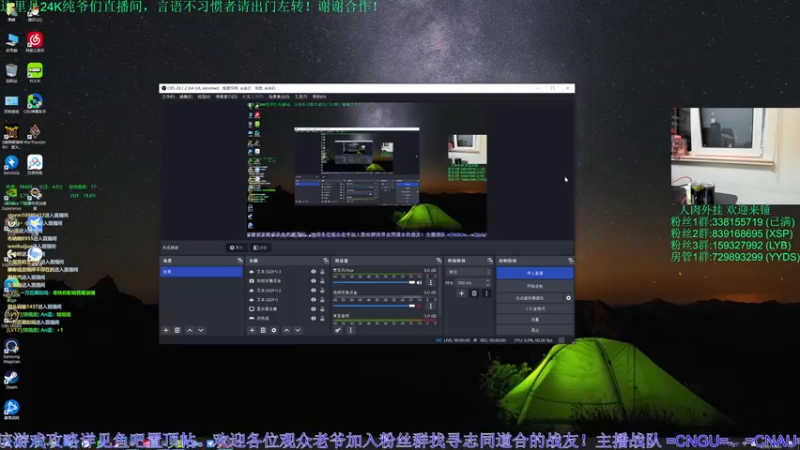Screen dimensions: 800x450
Task: Toggle lock for 视频采集设备 source
Action: coord(322,281)
